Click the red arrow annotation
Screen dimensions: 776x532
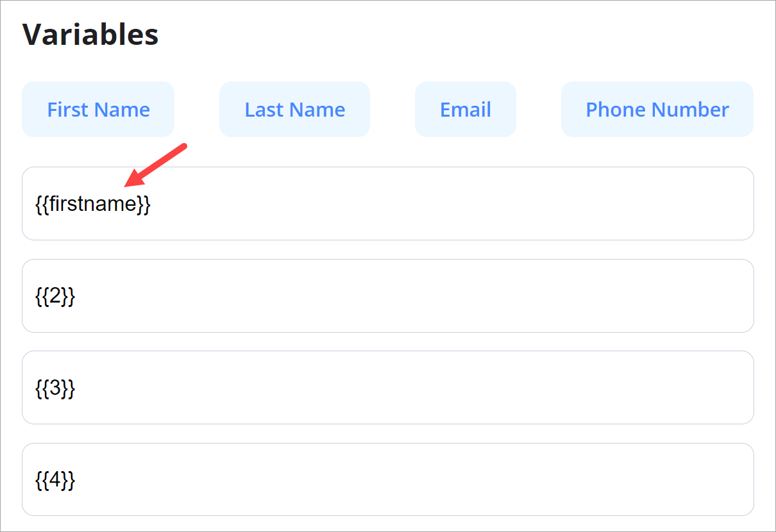(156, 166)
